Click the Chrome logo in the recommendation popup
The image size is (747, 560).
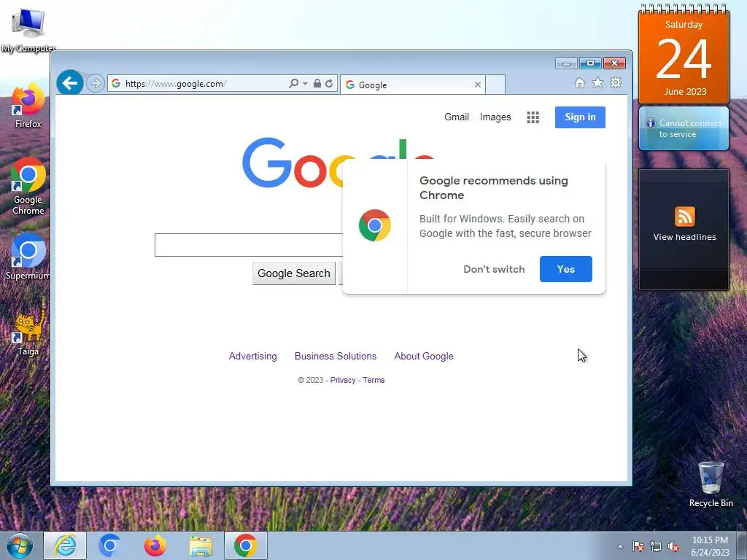[x=375, y=225]
